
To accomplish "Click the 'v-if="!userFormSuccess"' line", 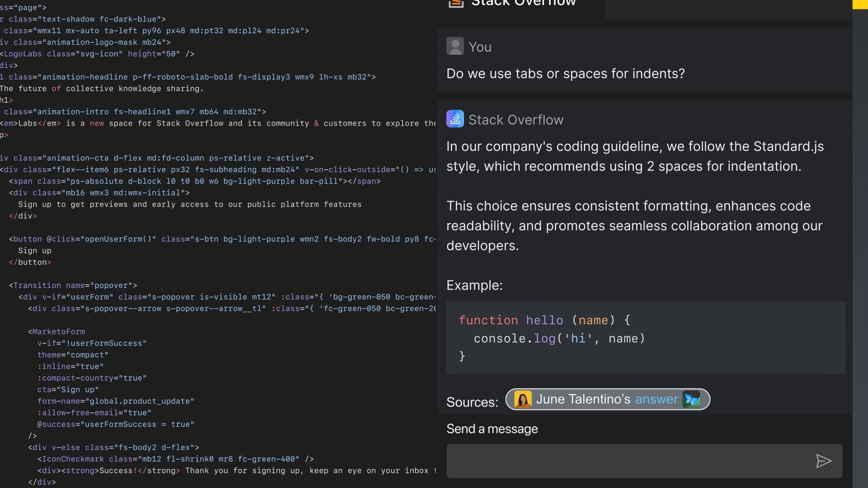I will [x=92, y=343].
